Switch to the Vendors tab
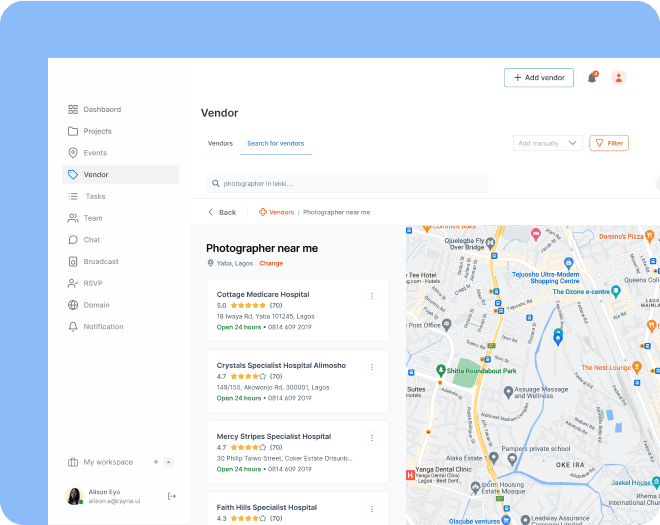This screenshot has width=660, height=525. click(x=220, y=144)
